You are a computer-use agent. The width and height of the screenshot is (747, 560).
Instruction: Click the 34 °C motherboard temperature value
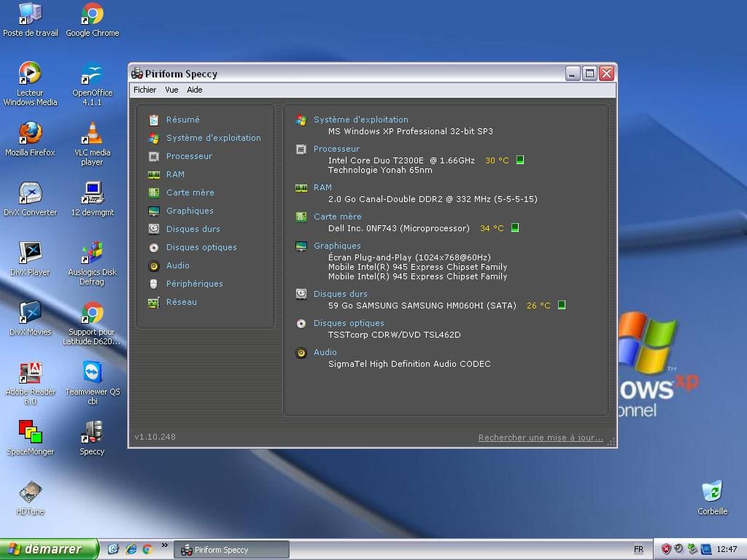tap(492, 228)
